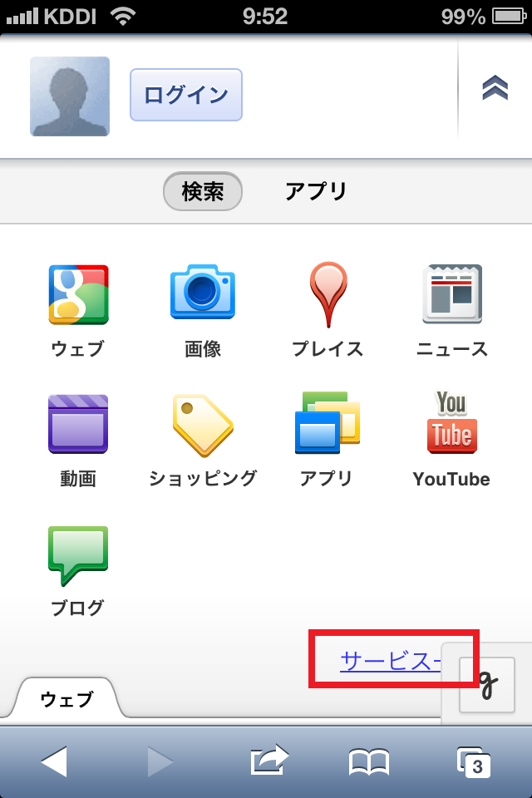Open the アプリ windows icon in grid

328,422
